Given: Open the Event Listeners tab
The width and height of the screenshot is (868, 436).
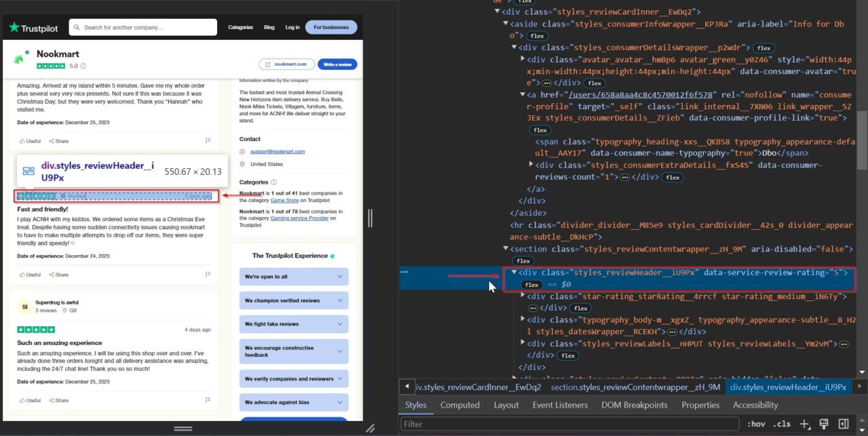Looking at the screenshot, I should pos(560,405).
